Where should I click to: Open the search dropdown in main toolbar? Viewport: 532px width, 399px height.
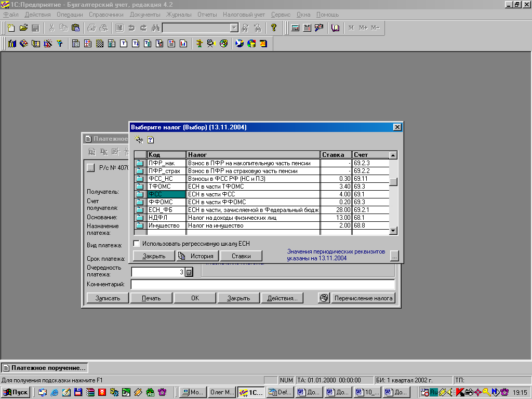point(234,28)
